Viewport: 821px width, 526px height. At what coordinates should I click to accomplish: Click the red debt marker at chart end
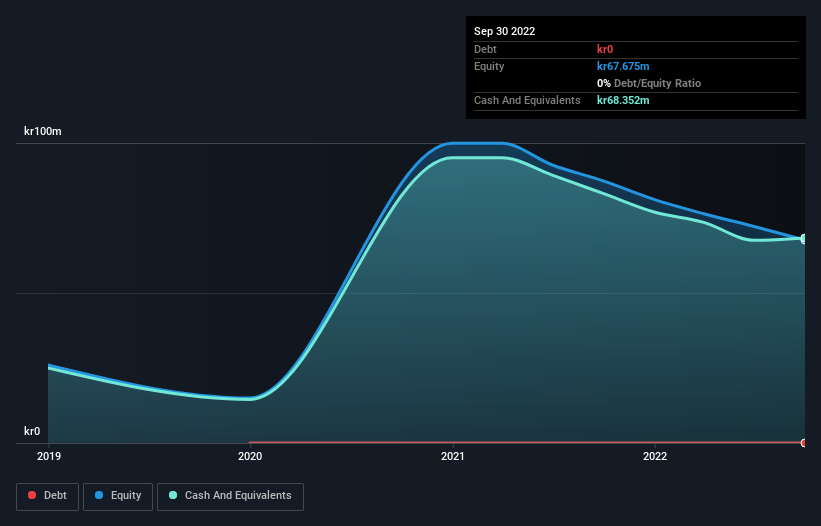pyautogui.click(x=804, y=443)
